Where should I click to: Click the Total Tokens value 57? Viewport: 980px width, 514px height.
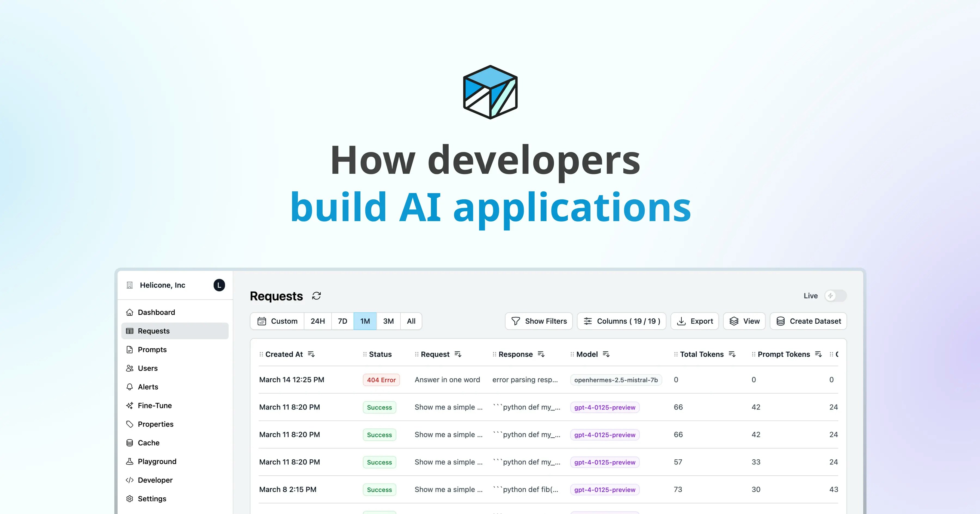tap(678, 462)
